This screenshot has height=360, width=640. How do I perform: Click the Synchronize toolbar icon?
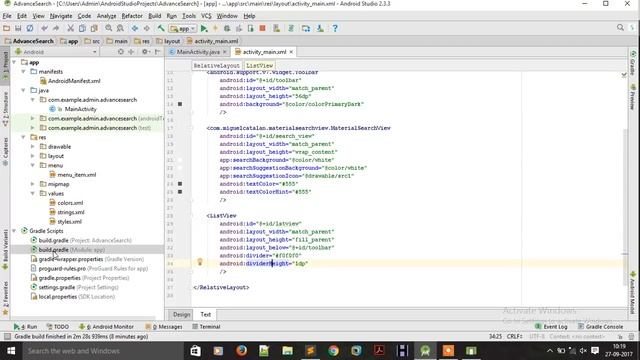click(x=30, y=28)
